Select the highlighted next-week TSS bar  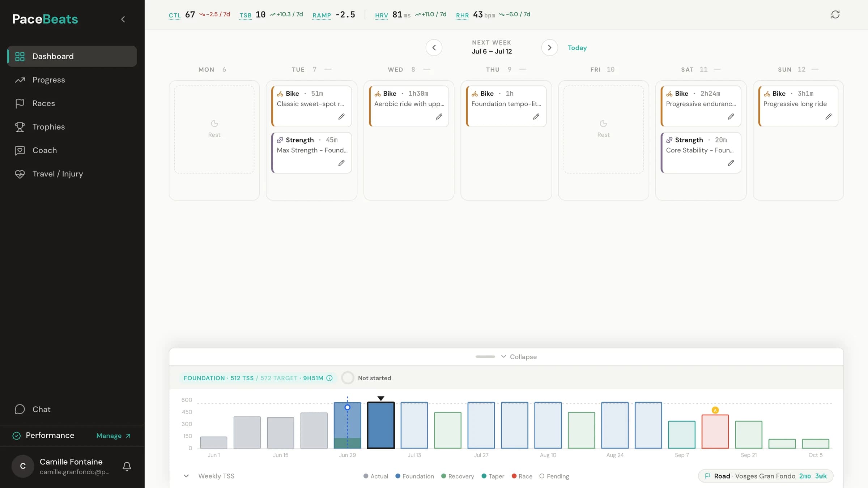tap(380, 425)
